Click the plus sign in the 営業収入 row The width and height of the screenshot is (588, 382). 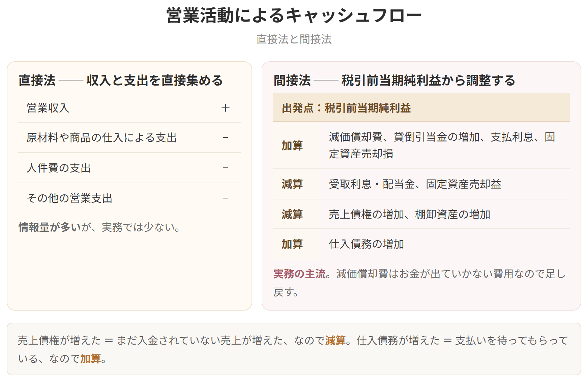(x=226, y=108)
